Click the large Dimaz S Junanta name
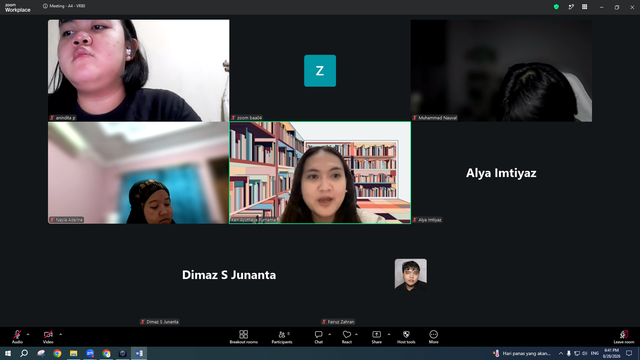Image resolution: width=640 pixels, height=360 pixels. coord(229,275)
